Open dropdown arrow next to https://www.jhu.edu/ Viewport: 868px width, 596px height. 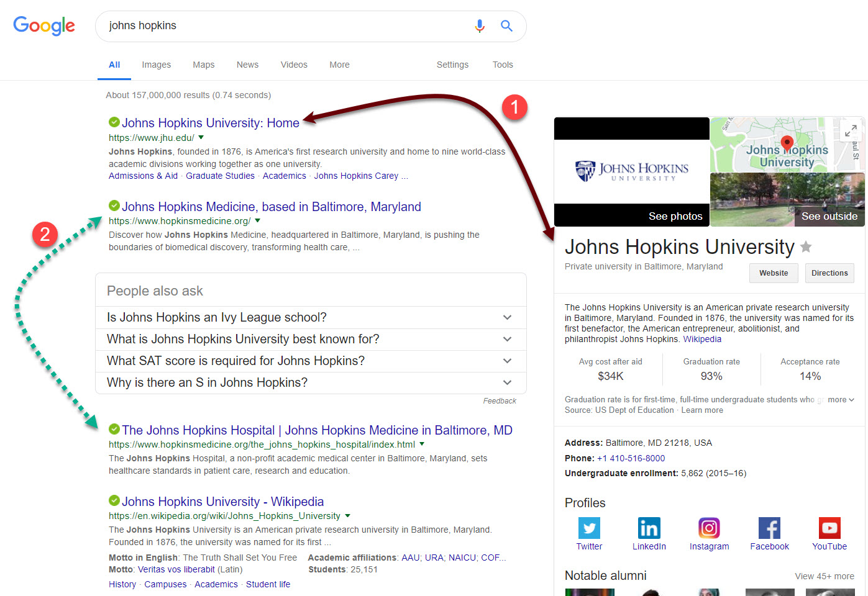pyautogui.click(x=201, y=138)
